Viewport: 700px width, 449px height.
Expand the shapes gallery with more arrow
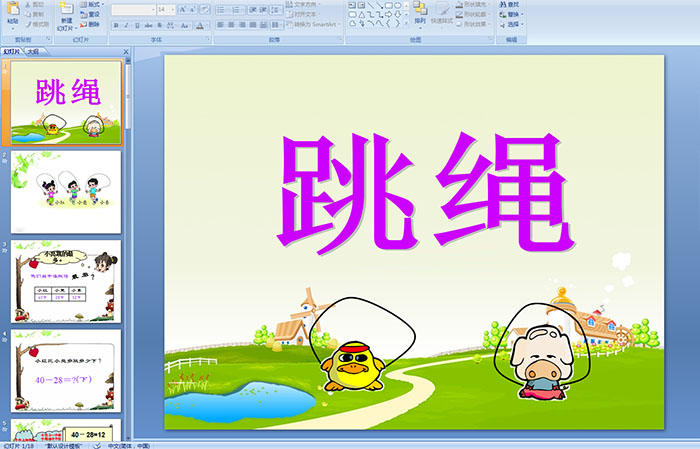point(406,24)
